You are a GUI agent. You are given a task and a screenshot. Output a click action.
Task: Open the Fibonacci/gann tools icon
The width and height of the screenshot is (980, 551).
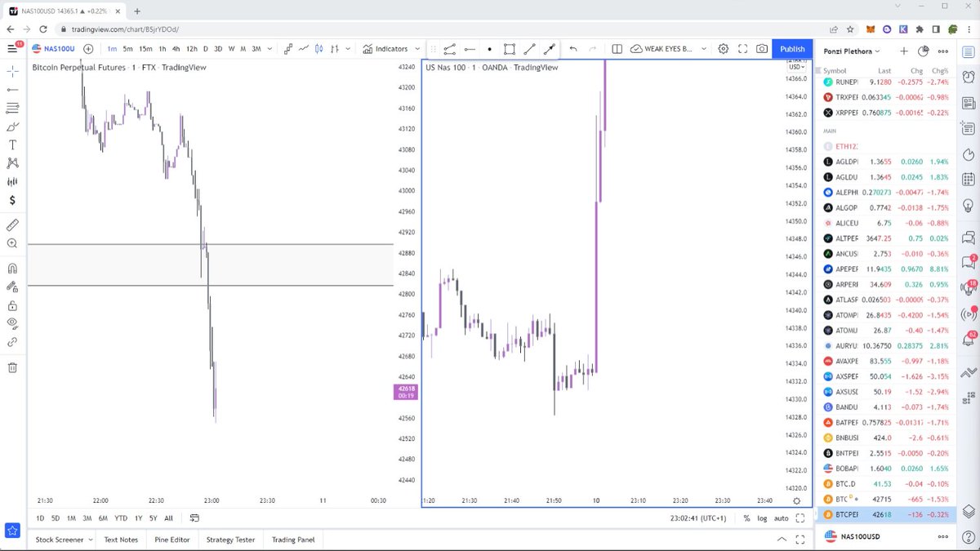(12, 108)
